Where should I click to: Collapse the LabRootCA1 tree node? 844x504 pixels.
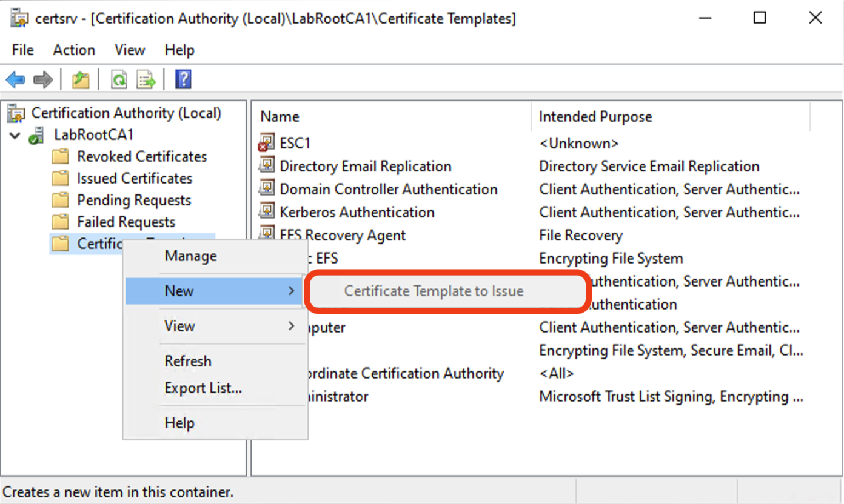(15, 135)
